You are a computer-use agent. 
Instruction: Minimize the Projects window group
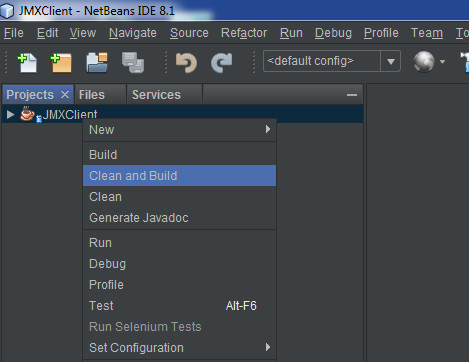point(352,95)
